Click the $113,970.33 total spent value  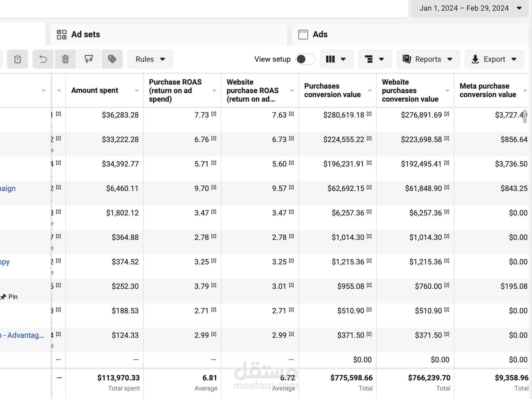(x=119, y=378)
